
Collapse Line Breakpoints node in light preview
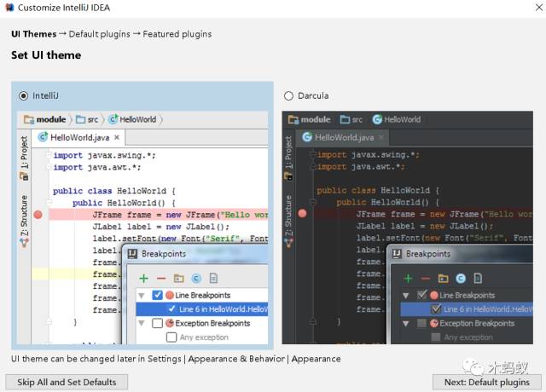tap(142, 296)
